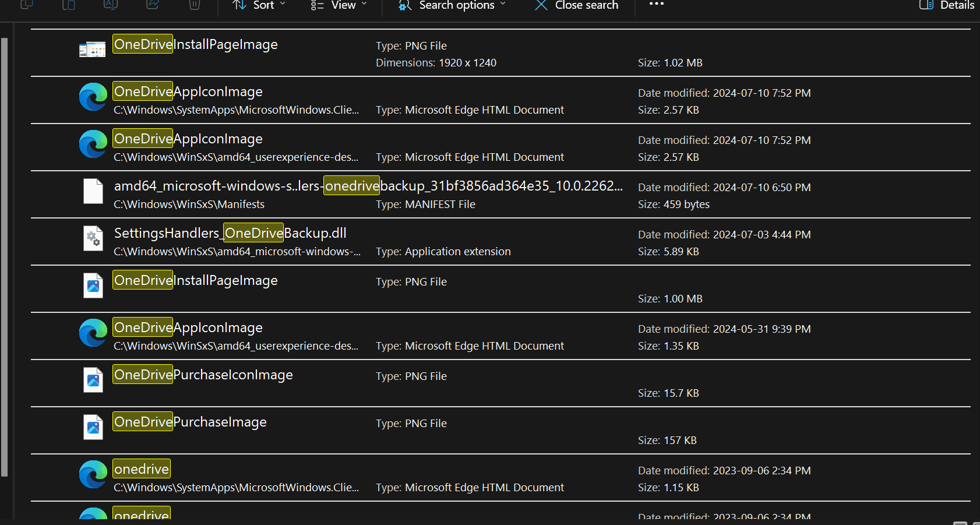Select the OneDrivePurchaseImage file name

(x=190, y=422)
